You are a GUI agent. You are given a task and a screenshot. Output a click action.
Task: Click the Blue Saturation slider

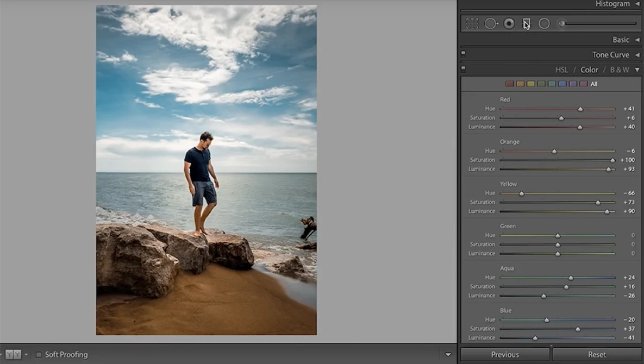(x=558, y=329)
